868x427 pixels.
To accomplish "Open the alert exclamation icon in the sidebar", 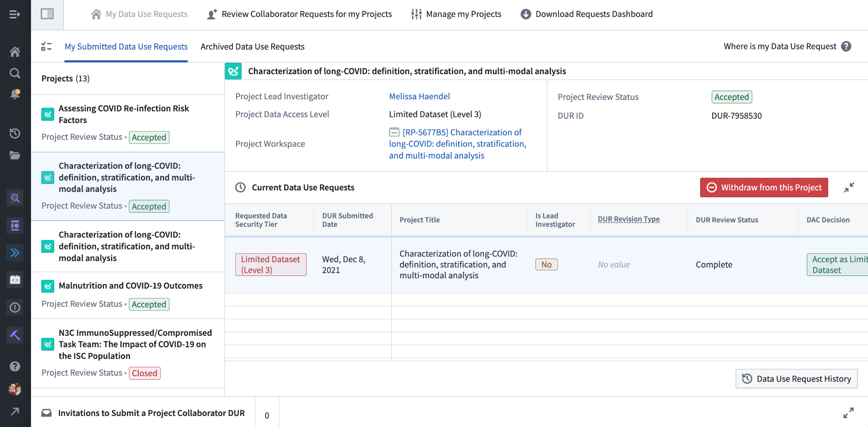I will [x=15, y=307].
